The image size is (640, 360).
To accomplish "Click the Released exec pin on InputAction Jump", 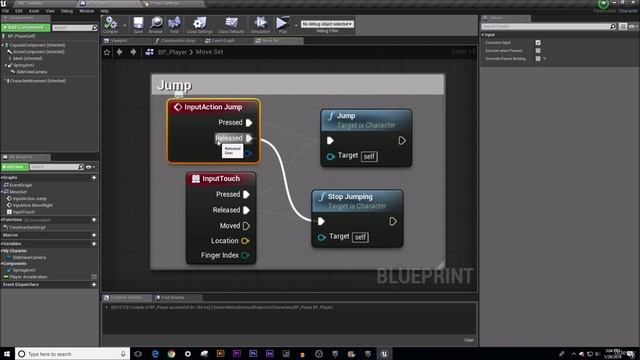I will tap(249, 138).
